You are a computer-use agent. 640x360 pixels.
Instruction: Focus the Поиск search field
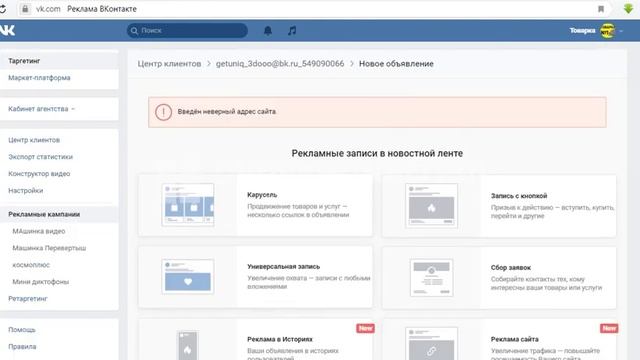(x=187, y=31)
